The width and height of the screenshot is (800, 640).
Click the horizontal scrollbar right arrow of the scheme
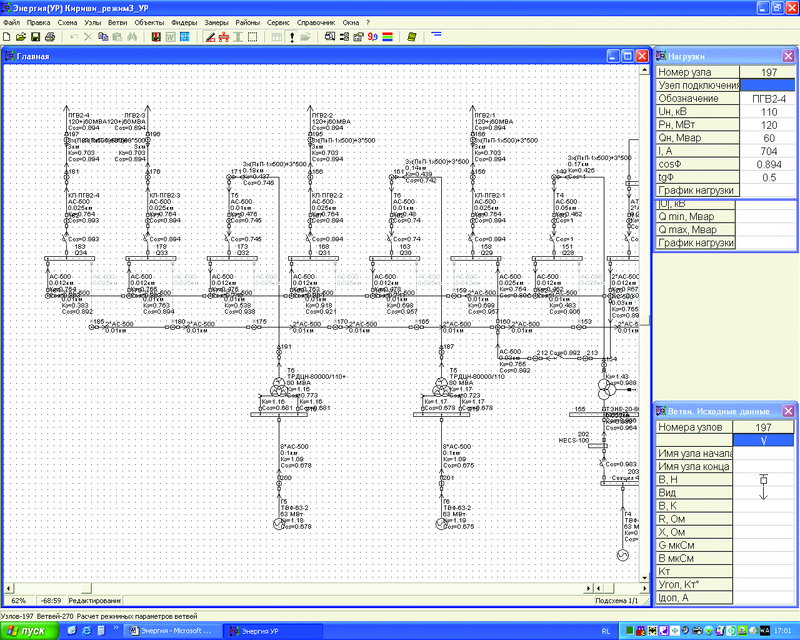click(x=589, y=588)
